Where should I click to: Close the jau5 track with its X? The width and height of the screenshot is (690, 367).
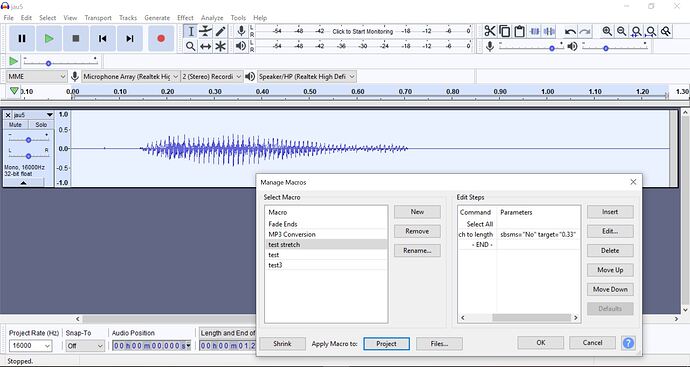tap(7, 115)
